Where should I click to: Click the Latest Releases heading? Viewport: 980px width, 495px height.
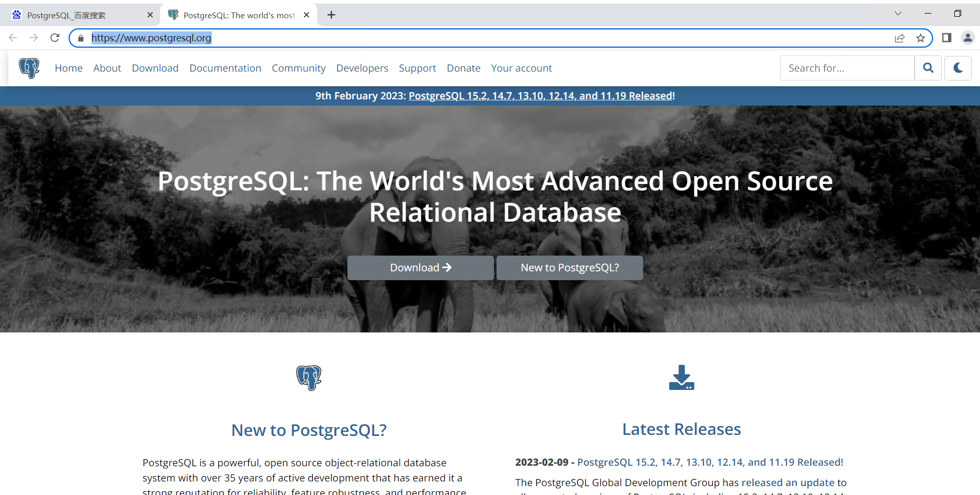[x=682, y=429]
